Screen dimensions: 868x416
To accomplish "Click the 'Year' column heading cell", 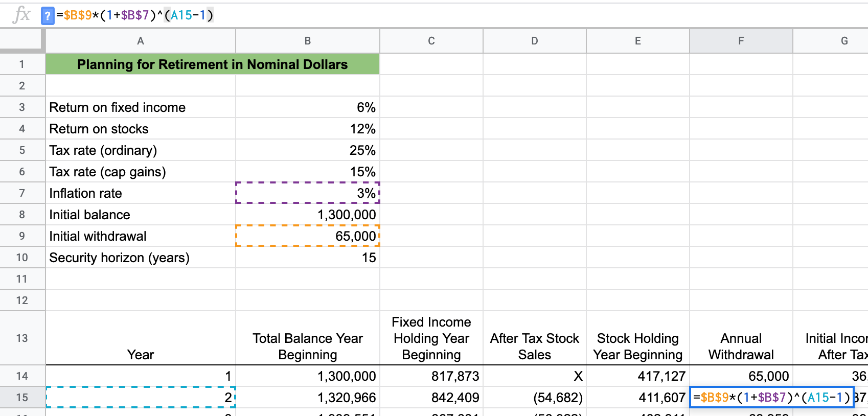I will click(141, 338).
